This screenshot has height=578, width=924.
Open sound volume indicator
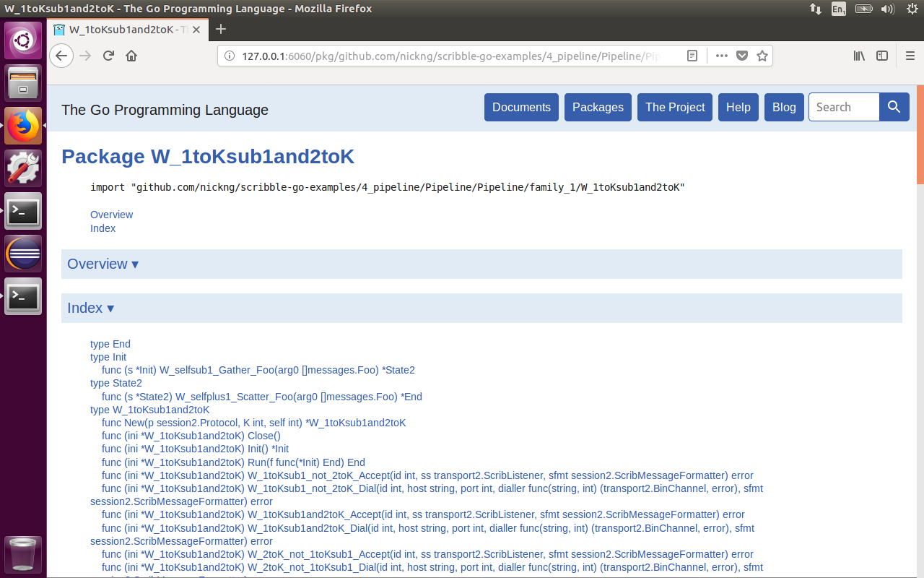888,9
